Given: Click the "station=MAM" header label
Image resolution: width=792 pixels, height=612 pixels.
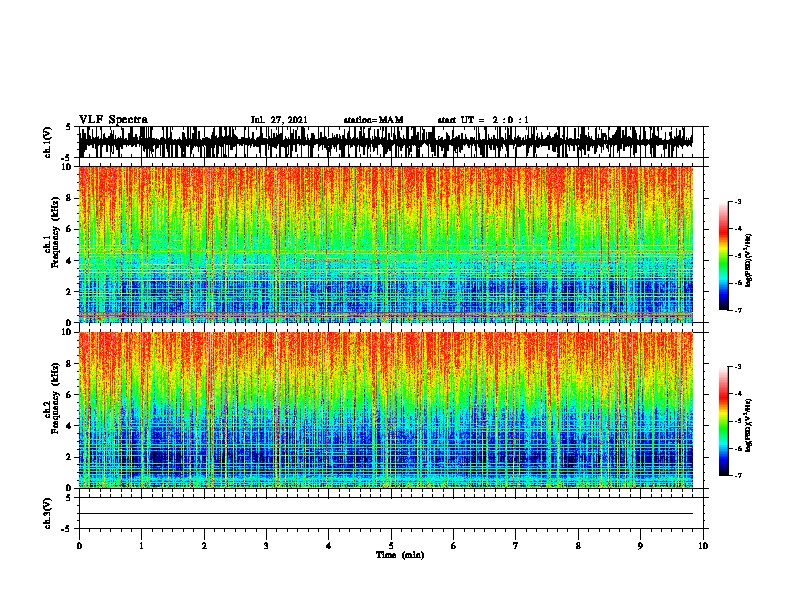Looking at the screenshot, I should point(374,120).
